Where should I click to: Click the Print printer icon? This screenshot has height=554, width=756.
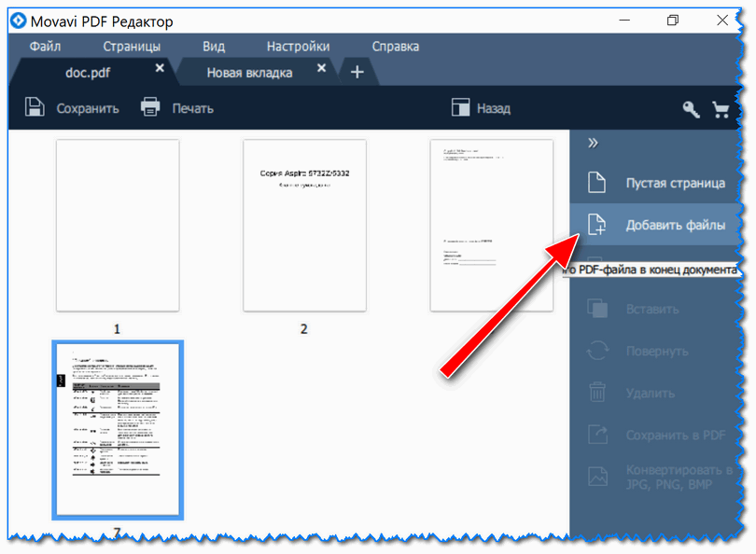150,107
